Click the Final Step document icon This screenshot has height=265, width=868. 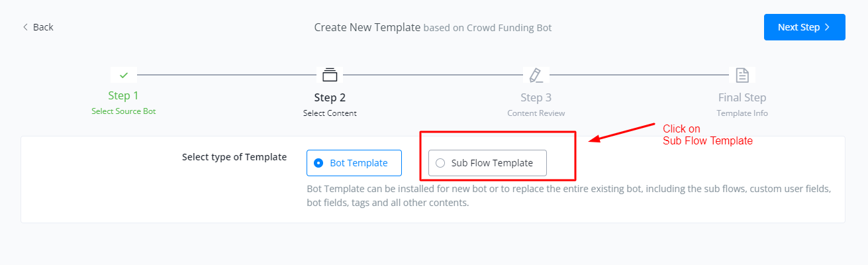(x=742, y=74)
